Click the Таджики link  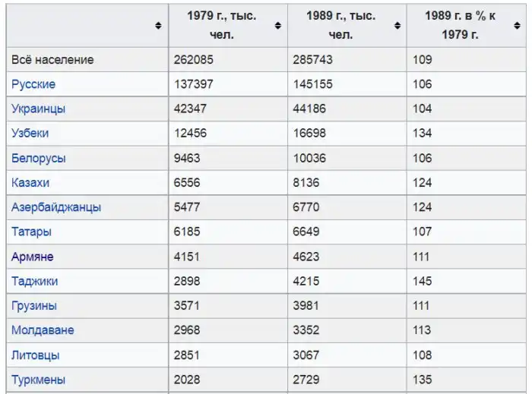35,281
